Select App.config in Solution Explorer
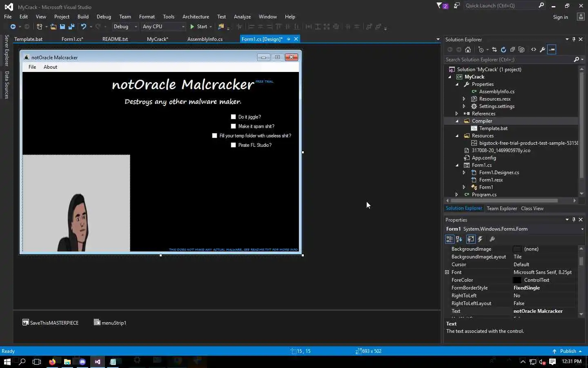The width and height of the screenshot is (588, 368). coord(484,158)
